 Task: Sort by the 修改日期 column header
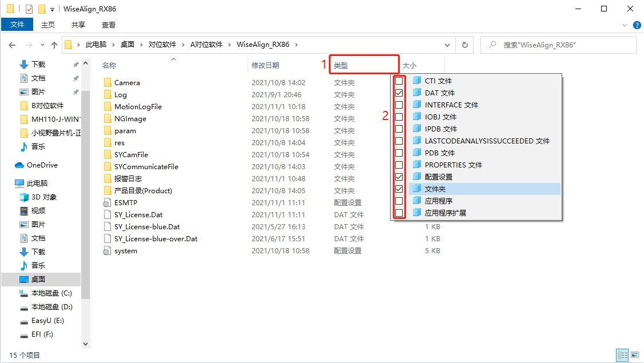click(265, 65)
